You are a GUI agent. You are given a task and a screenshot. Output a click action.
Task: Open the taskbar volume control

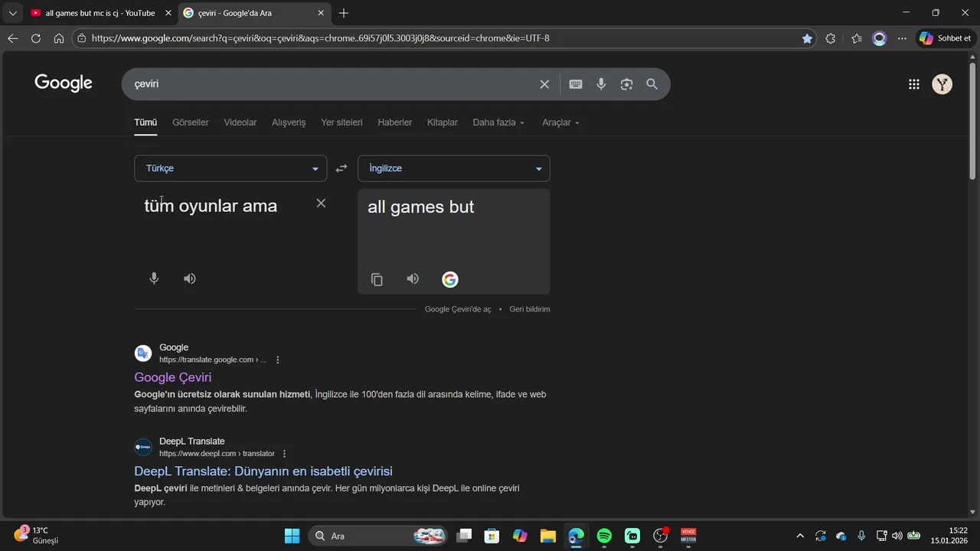click(897, 536)
